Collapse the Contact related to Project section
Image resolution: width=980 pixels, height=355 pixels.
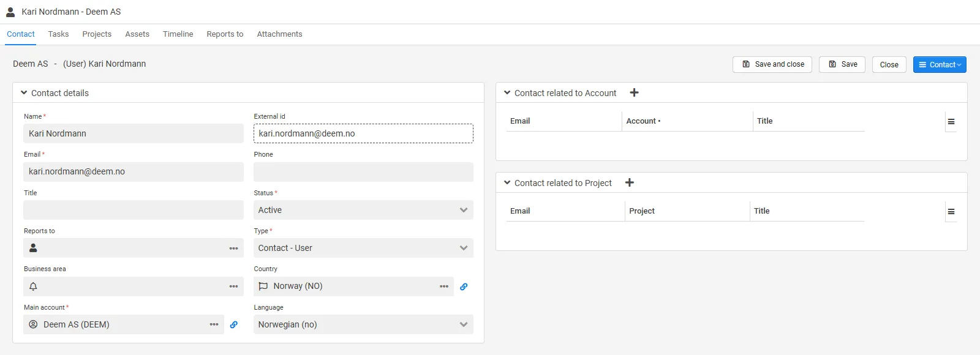(x=507, y=182)
